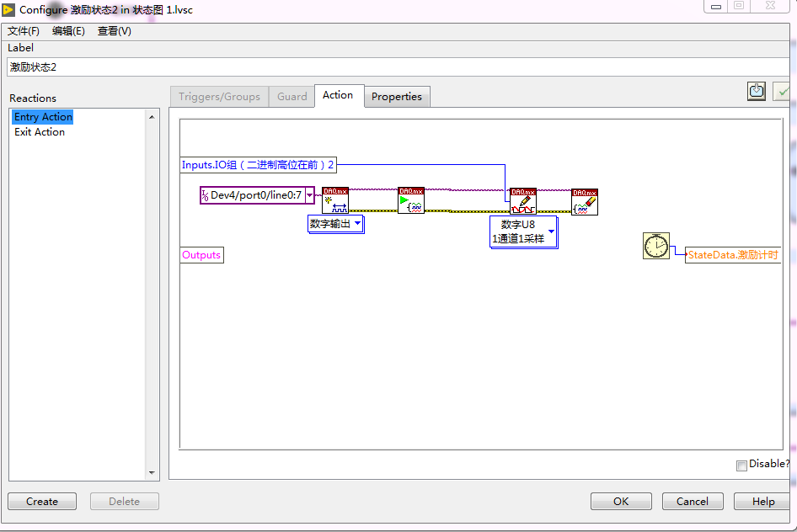
Task: Enable the Disable? checkbox
Action: (741, 465)
